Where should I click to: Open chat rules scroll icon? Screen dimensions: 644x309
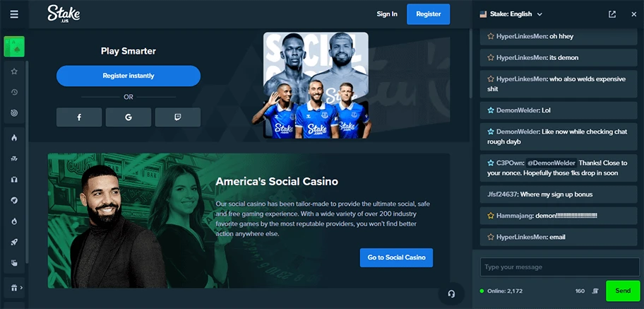[x=595, y=291]
